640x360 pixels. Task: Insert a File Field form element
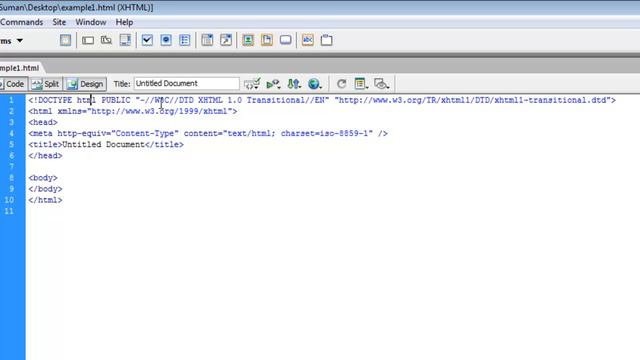(x=267, y=40)
